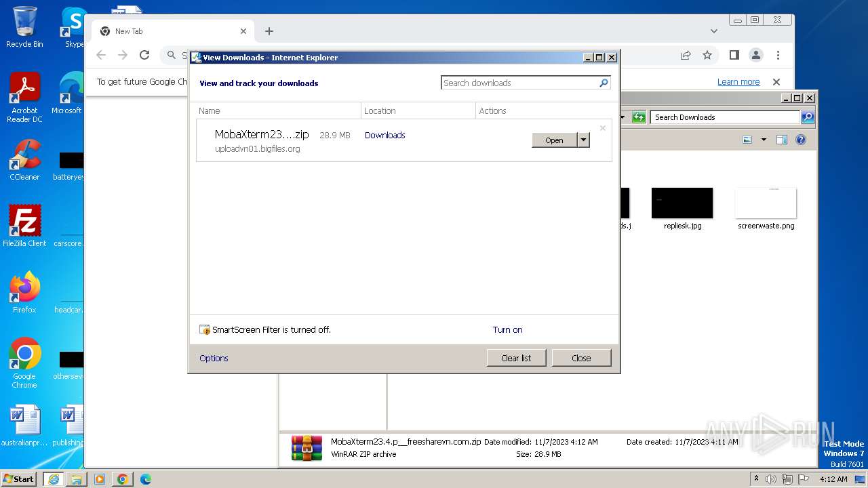This screenshot has width=868, height=488.
Task: Click Turn on SmartScreen link
Action: pyautogui.click(x=507, y=329)
